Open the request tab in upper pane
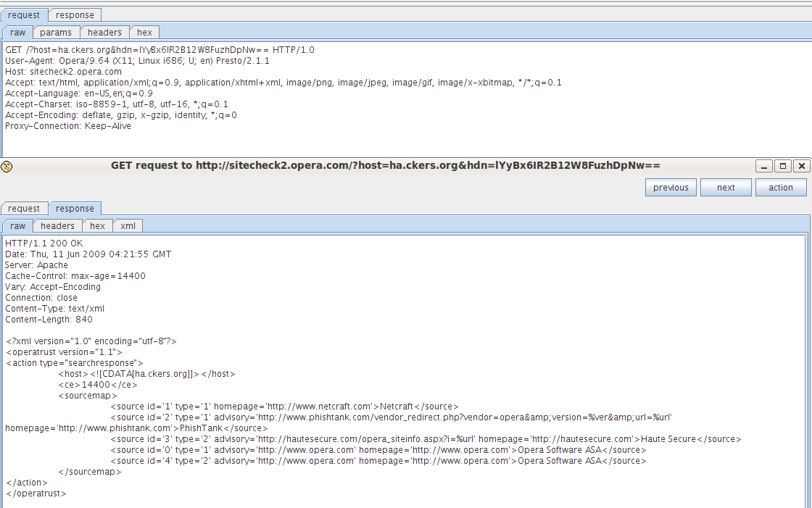This screenshot has width=812, height=508. [24, 15]
